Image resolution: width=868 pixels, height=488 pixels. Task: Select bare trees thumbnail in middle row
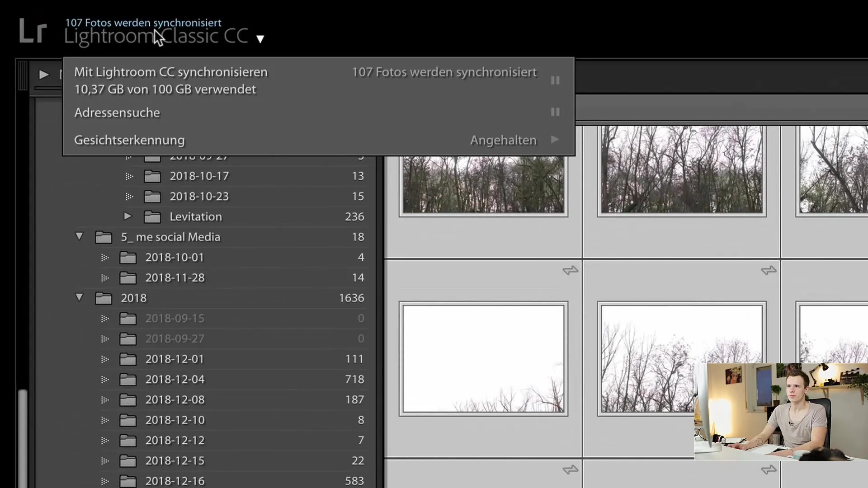(x=681, y=359)
